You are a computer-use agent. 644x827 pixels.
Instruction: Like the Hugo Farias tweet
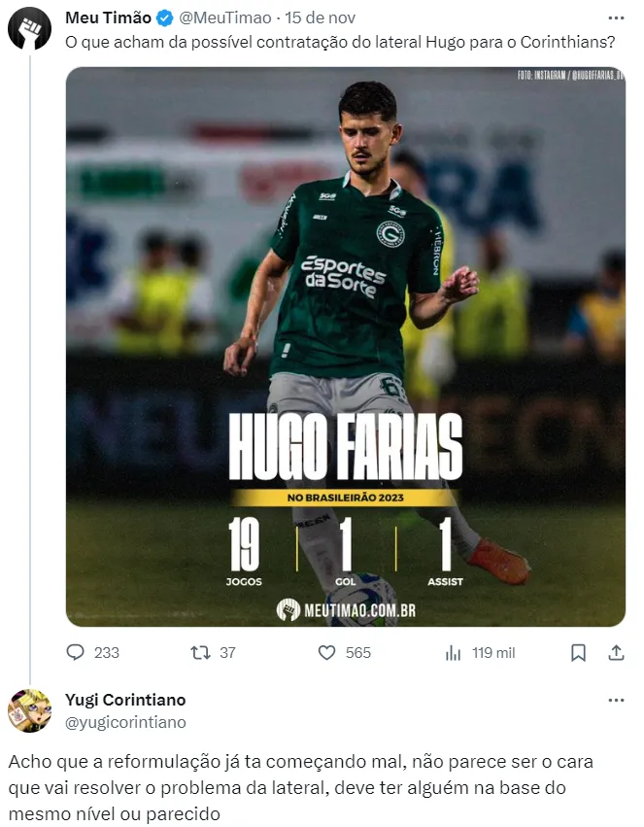point(327,653)
